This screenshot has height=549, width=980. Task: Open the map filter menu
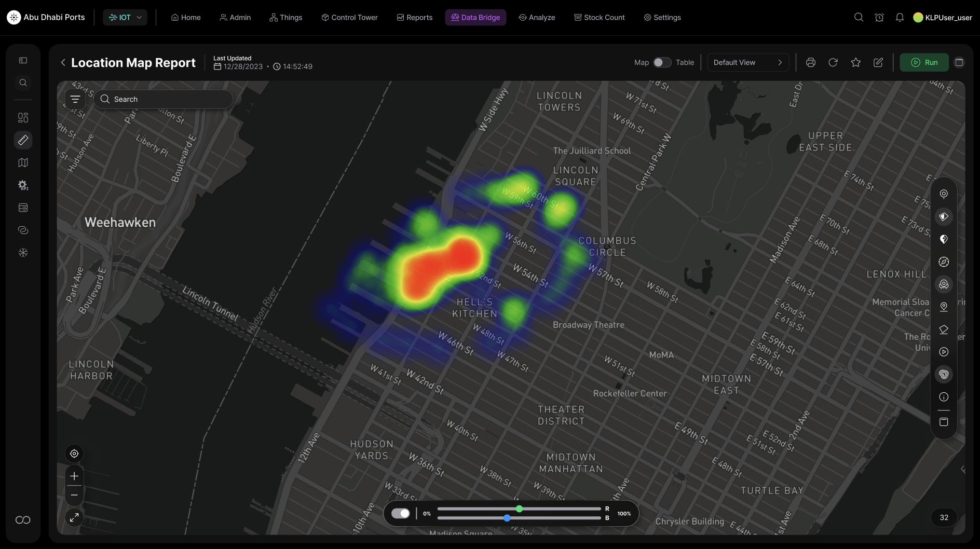(x=75, y=99)
